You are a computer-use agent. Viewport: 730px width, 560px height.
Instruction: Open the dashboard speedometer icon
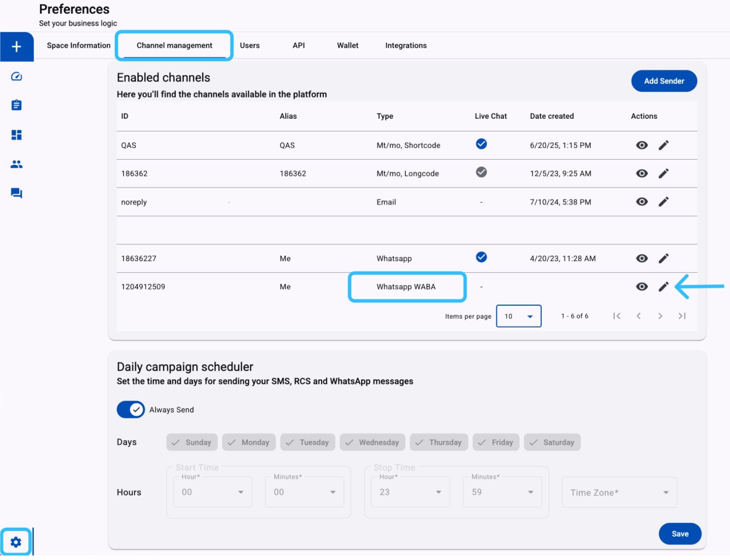coord(16,76)
